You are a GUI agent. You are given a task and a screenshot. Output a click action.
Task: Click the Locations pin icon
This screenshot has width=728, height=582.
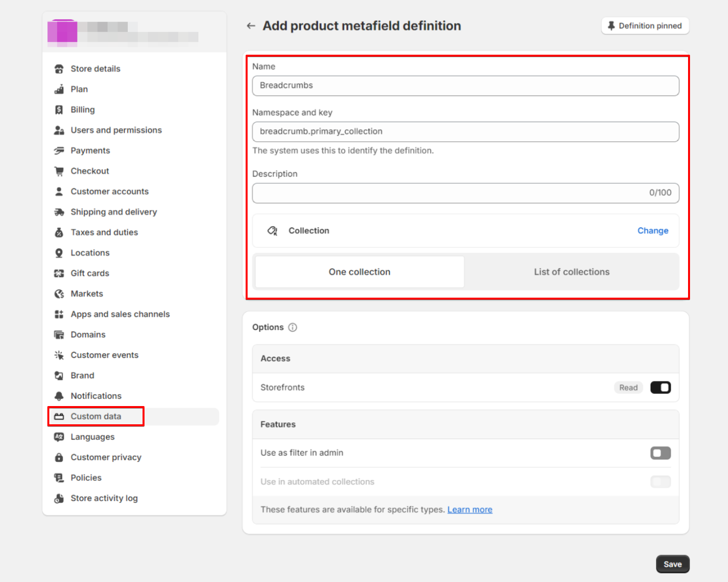(59, 253)
